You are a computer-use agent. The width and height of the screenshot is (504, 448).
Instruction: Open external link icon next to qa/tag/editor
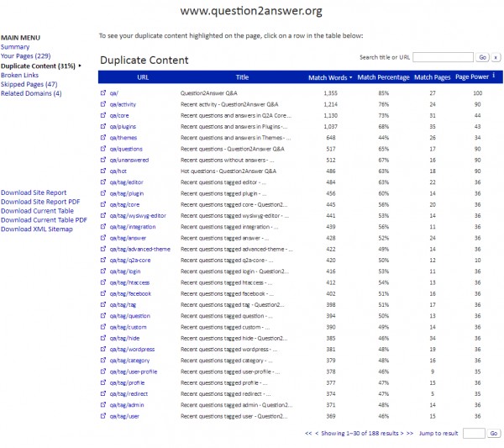[103, 182]
